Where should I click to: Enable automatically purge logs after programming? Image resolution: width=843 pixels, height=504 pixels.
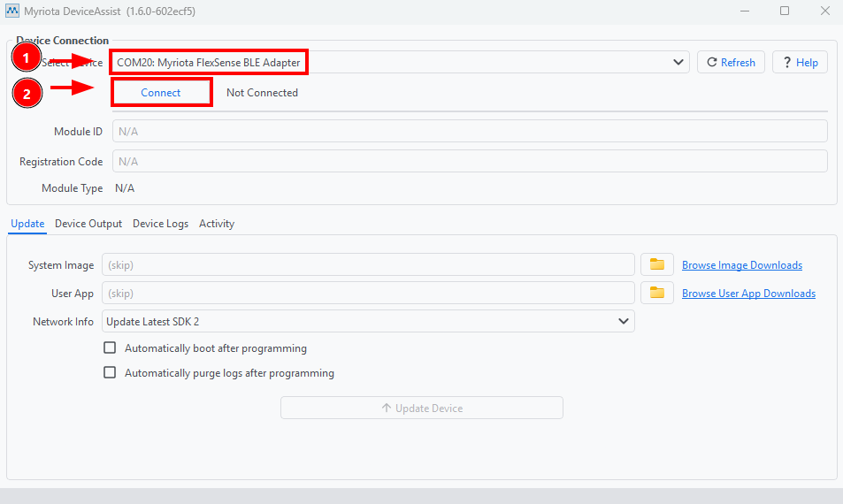point(110,372)
